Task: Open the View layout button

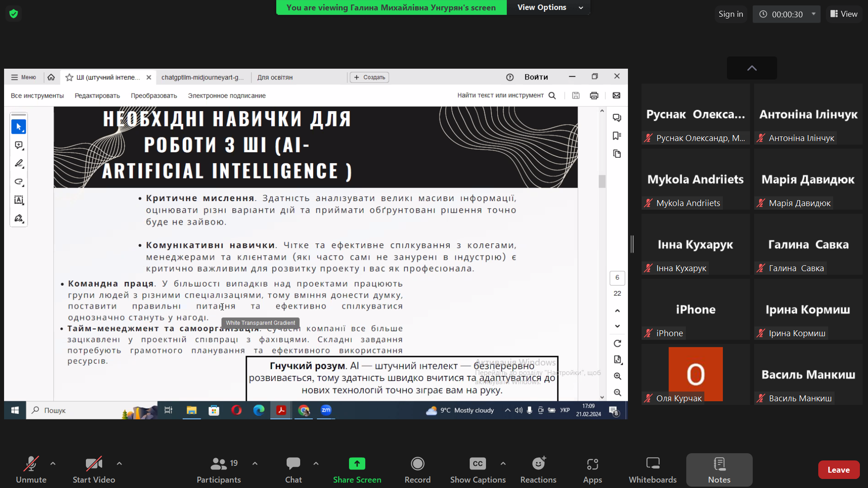Action: [844, 14]
